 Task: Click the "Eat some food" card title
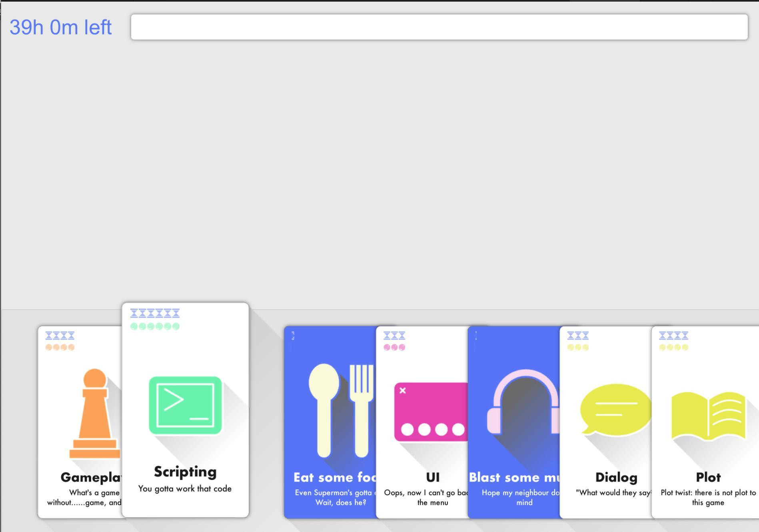[x=335, y=477]
